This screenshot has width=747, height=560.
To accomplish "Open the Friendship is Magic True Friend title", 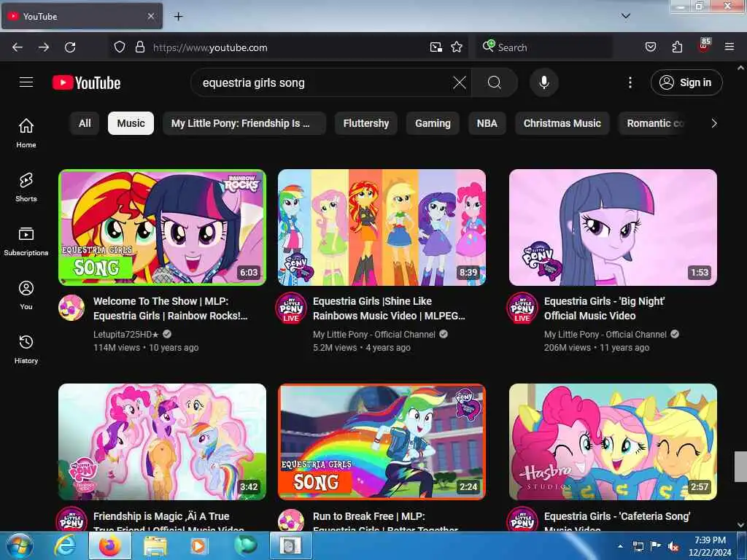I will coord(169,522).
